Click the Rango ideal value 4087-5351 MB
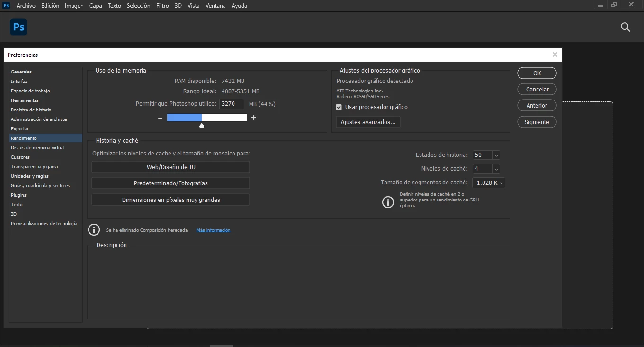Image resolution: width=644 pixels, height=347 pixels. pyautogui.click(x=240, y=91)
